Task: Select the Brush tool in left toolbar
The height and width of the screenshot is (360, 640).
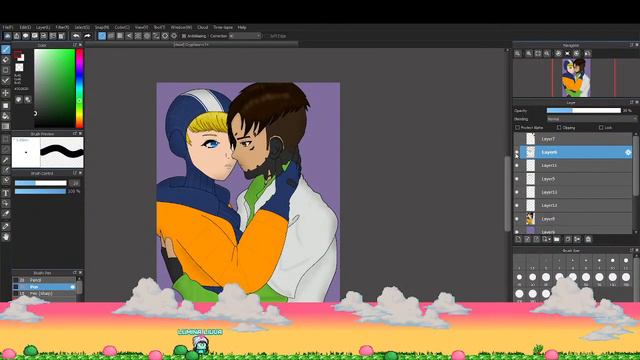Action: click(6, 49)
